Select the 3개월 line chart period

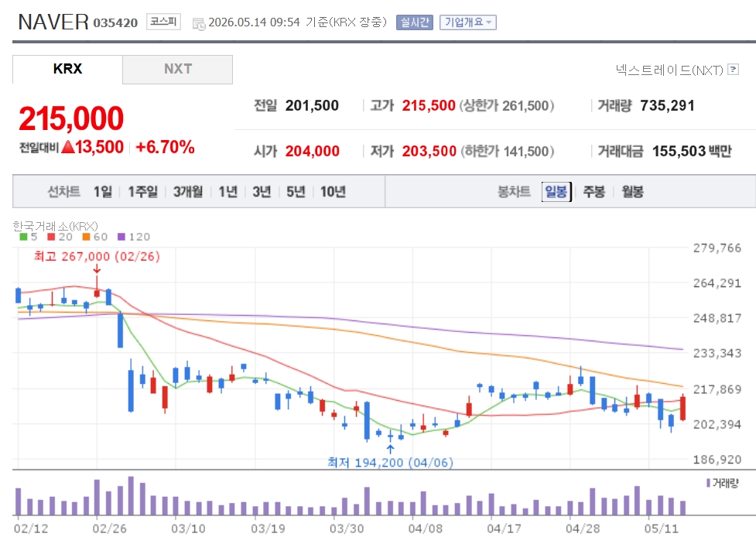coord(188,192)
